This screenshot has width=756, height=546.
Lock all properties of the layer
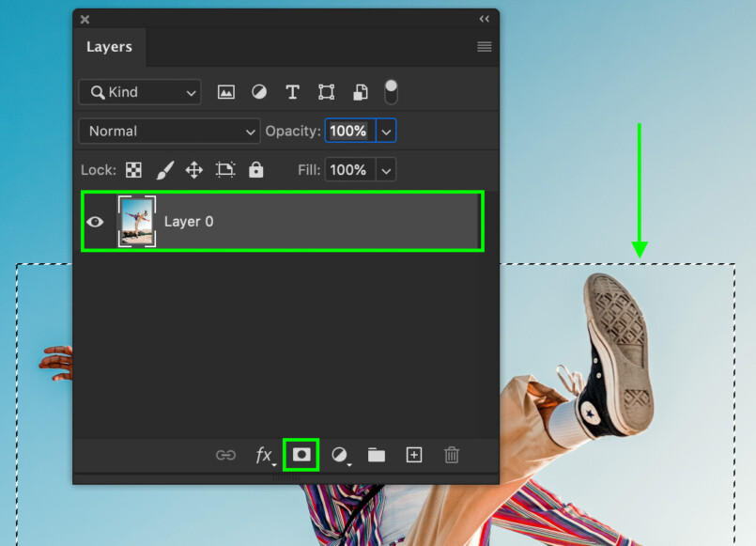pyautogui.click(x=256, y=170)
